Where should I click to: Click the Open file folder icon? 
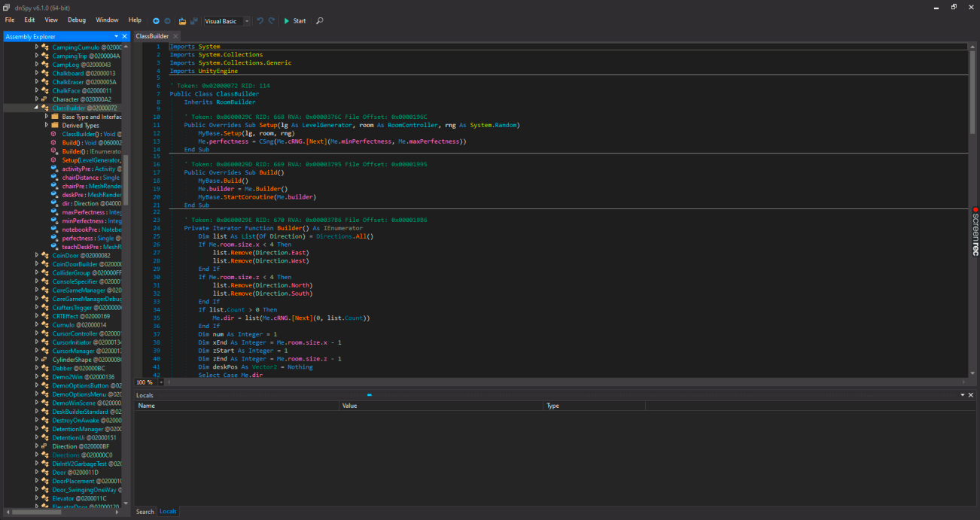coord(183,21)
